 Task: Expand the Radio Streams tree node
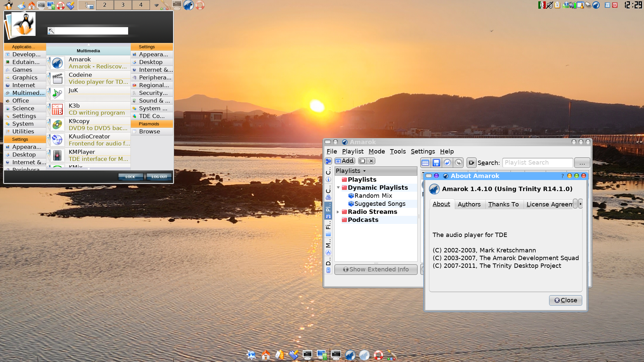[338, 212]
